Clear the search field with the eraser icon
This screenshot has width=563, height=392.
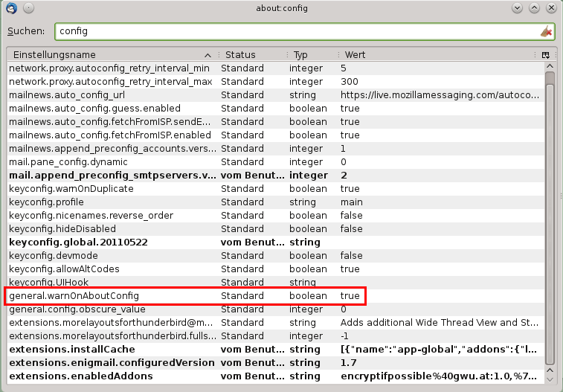coord(546,32)
